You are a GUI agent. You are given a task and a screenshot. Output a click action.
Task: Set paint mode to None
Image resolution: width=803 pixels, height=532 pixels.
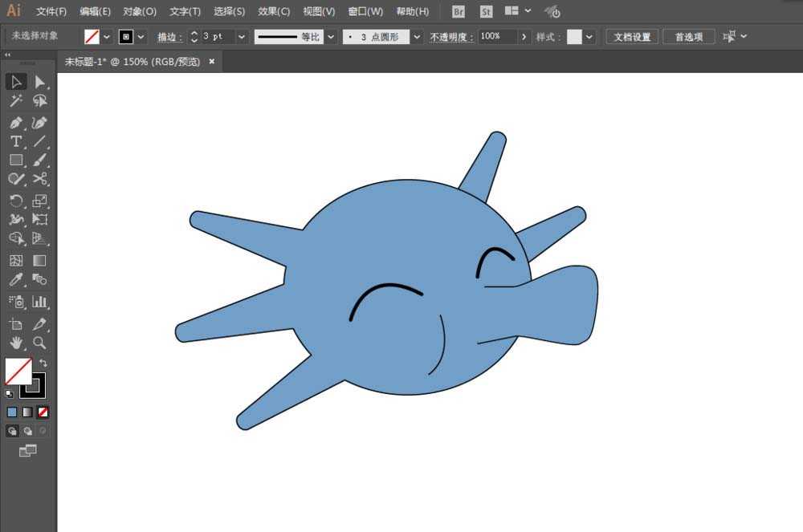pyautogui.click(x=43, y=412)
